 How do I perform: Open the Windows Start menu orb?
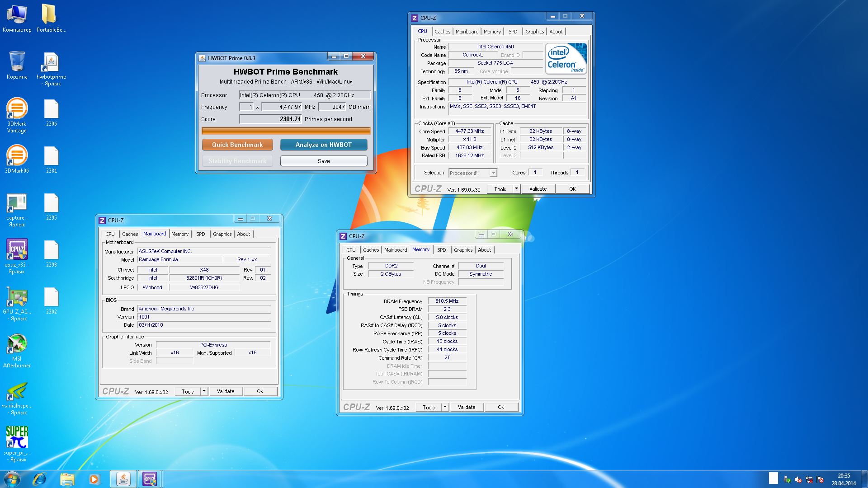click(12, 479)
